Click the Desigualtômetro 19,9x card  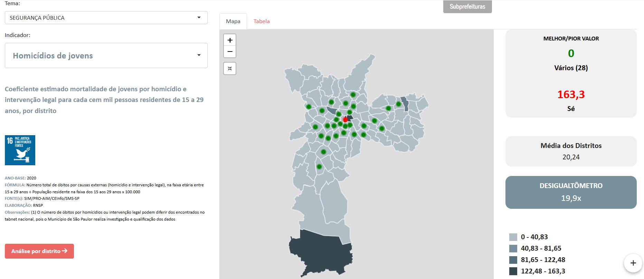click(571, 192)
